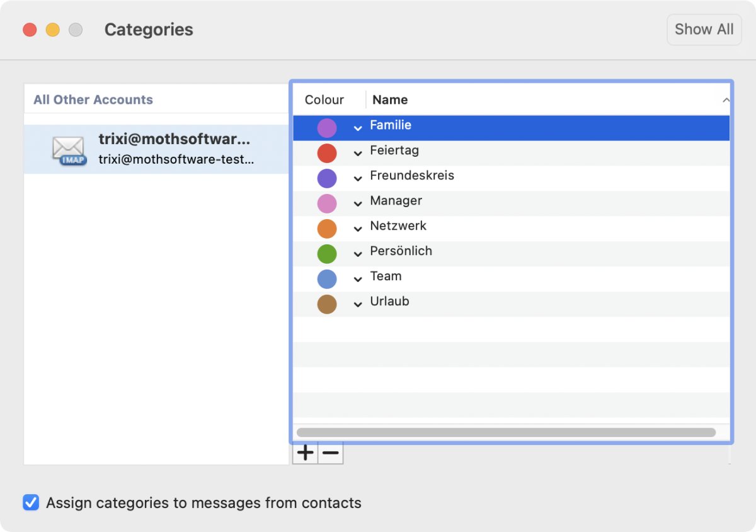Screen dimensions: 756x532
Task: Select the trixi@mothsoftware account entry
Action: 175,149
